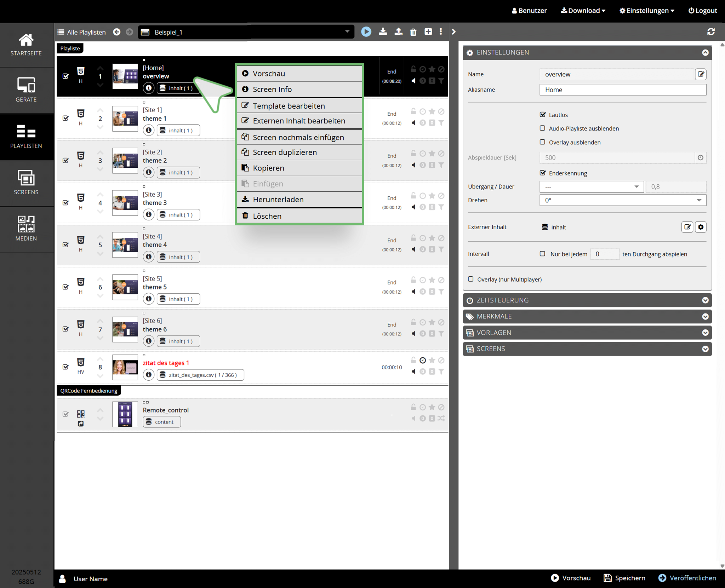725x588 pixels.
Task: Enable Overlay ausblenden checkbox
Action: (542, 142)
